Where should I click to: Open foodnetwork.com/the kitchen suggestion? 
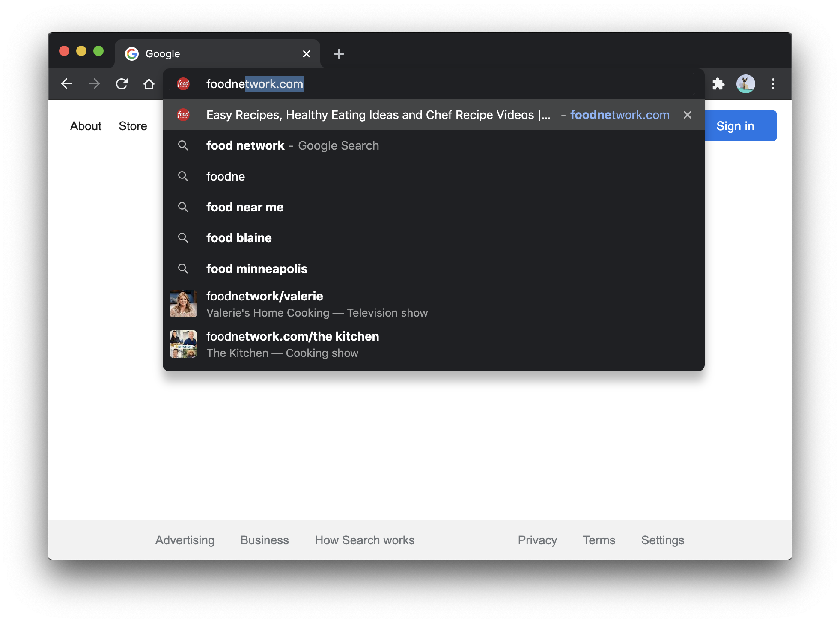pyautogui.click(x=434, y=344)
